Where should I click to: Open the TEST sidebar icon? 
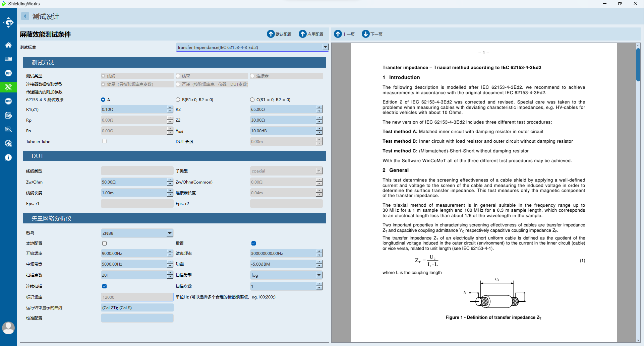coord(8,101)
